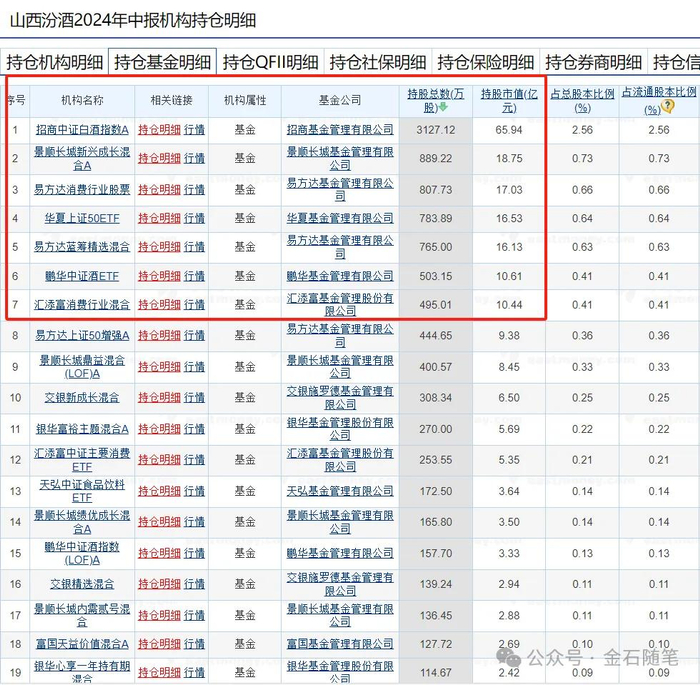Select the 444.65 shareholding value cell
The height and width of the screenshot is (685, 700).
[436, 335]
